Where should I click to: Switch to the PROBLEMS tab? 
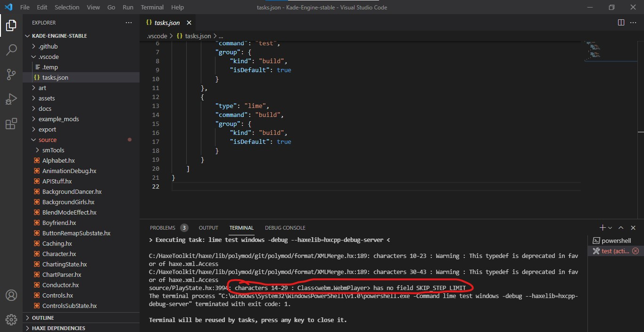(164, 227)
